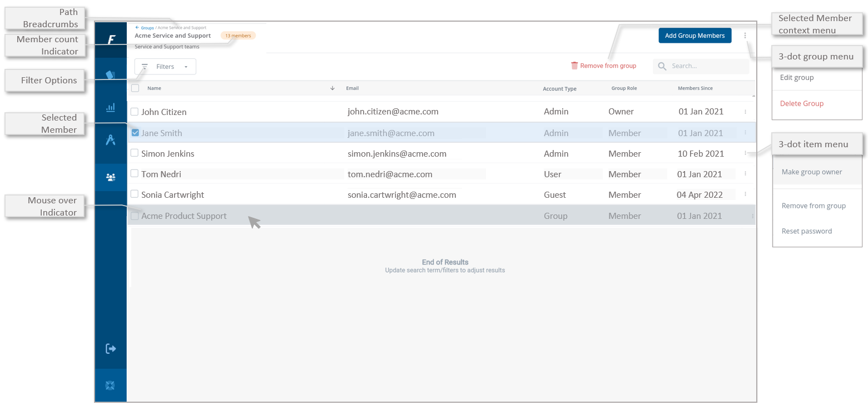Open three-dot menu for Simon Jenkins row
Screen dimensions: 868x405
[745, 153]
